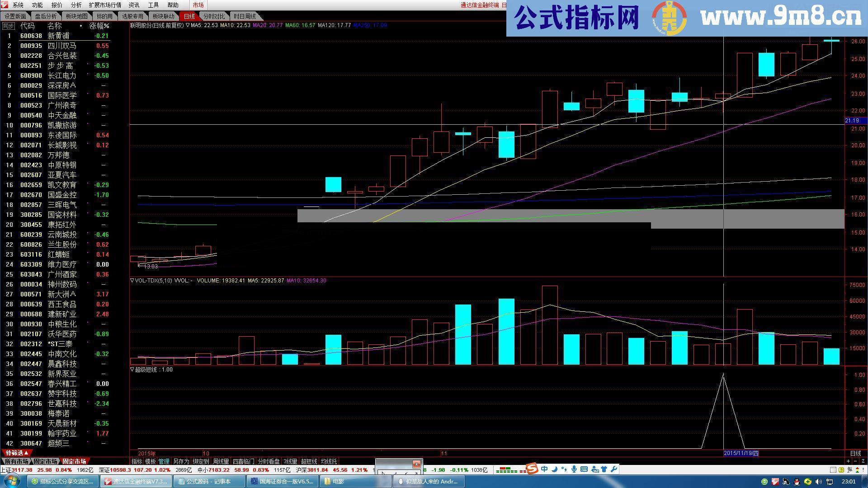The width and height of the screenshot is (868, 488).
Task: Click the green upload arrow icon bottom right
Action: point(840,470)
